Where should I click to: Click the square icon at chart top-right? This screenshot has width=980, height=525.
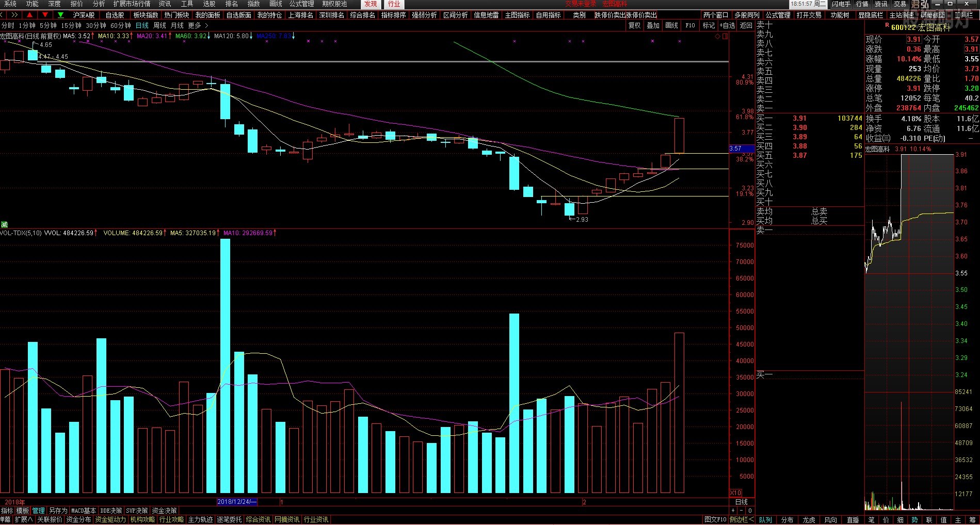[725, 37]
